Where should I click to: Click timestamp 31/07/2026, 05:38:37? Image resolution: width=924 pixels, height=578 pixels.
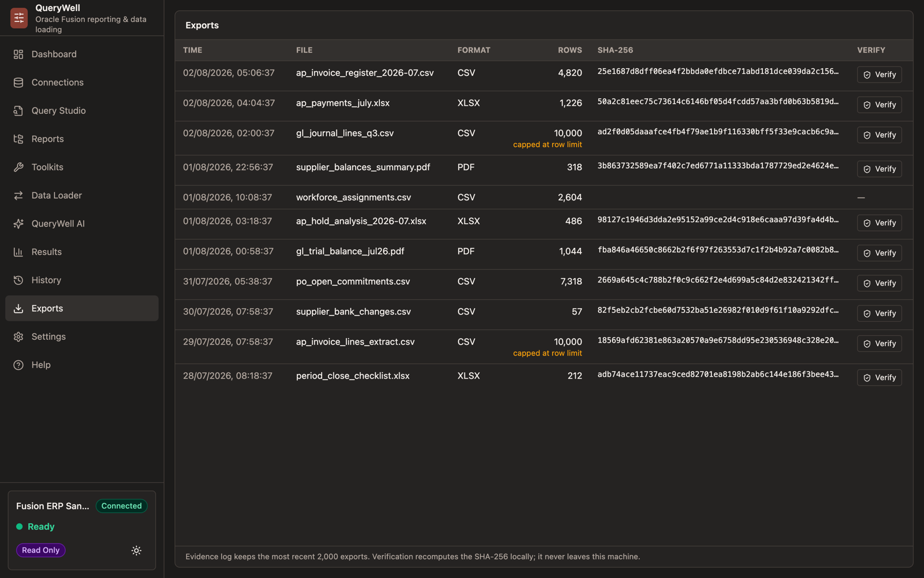point(228,281)
